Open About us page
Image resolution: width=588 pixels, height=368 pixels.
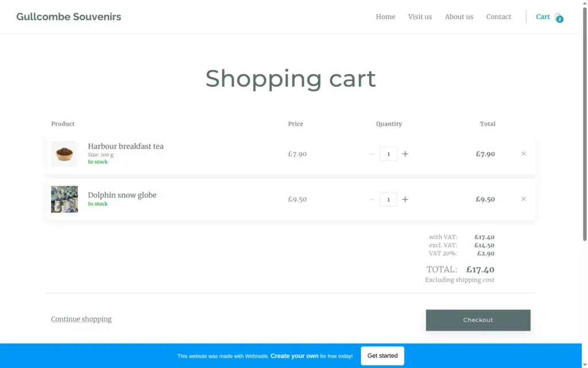tap(459, 17)
